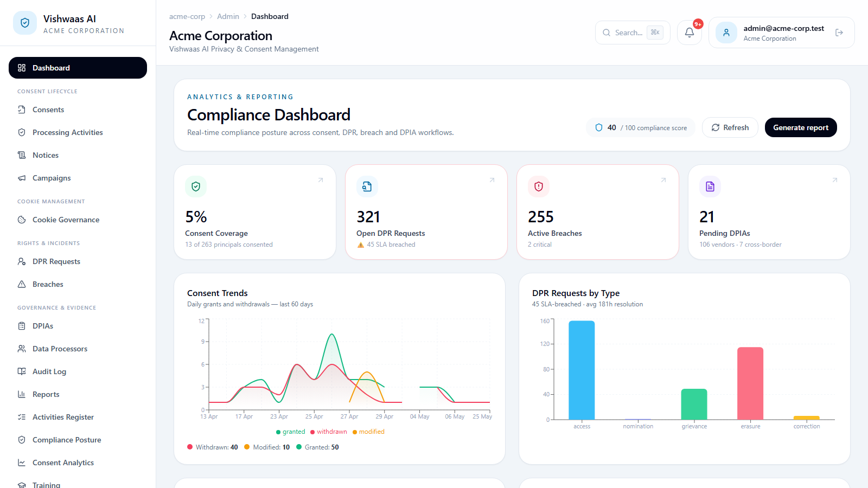Click the Active Breaches alert shield icon
Viewport: 868px width, 488px height.
[x=539, y=187]
